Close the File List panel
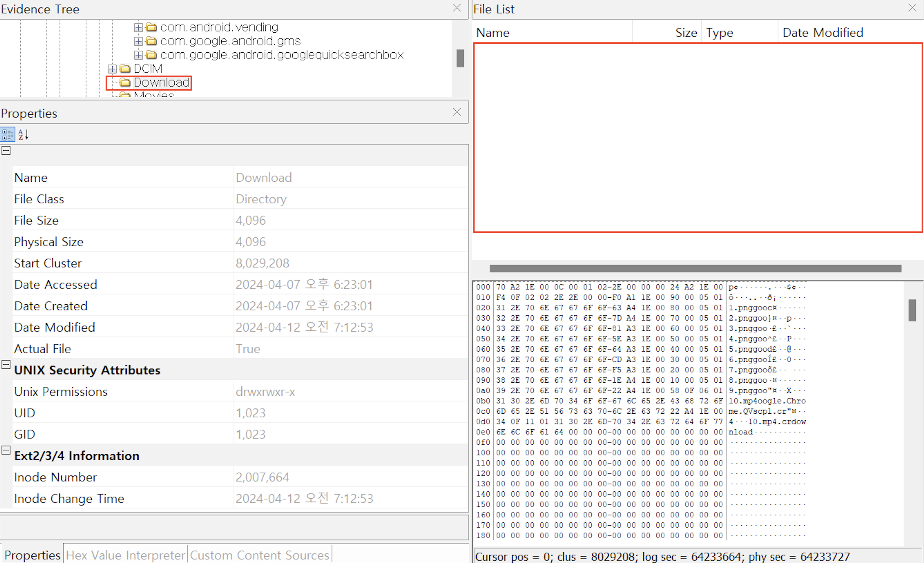Viewport: 924px width, 563px height. 912,8
